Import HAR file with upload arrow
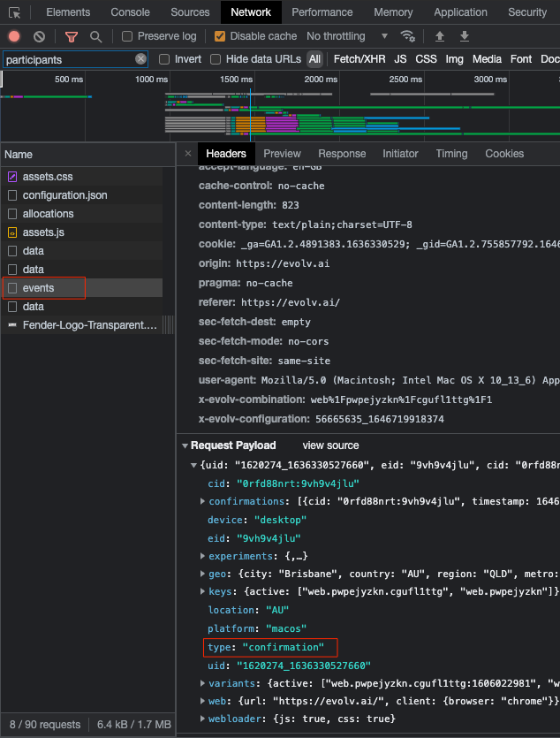 [440, 36]
